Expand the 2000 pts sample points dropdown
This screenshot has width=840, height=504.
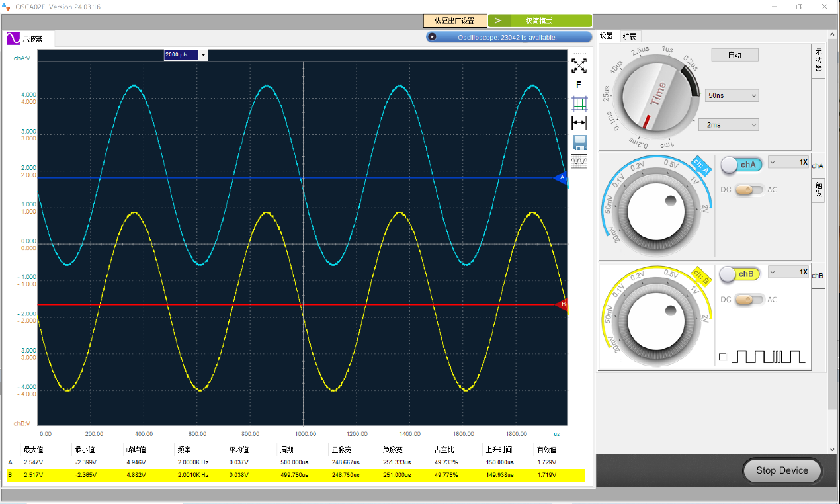pyautogui.click(x=202, y=55)
